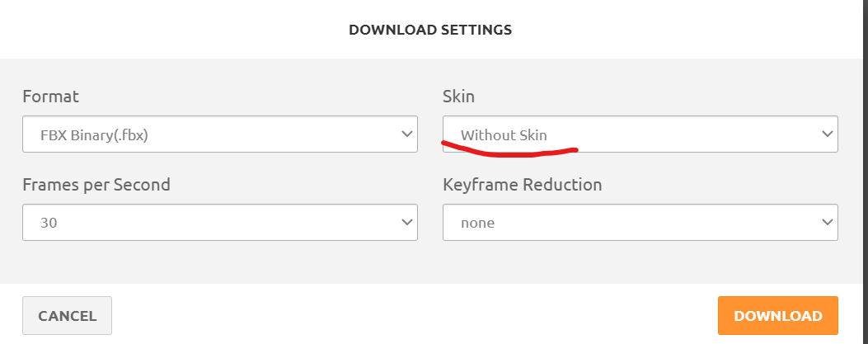This screenshot has width=868, height=344.
Task: Click the "Skin" field label
Action: tap(458, 97)
